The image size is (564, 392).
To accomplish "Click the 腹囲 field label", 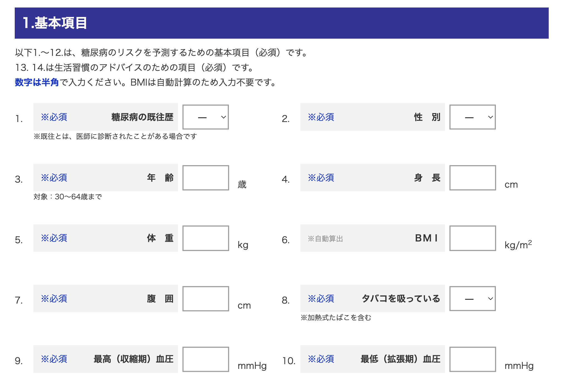I will click(160, 299).
